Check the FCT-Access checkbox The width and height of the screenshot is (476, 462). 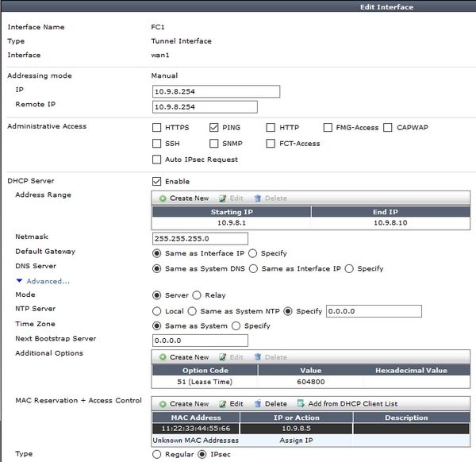271,144
